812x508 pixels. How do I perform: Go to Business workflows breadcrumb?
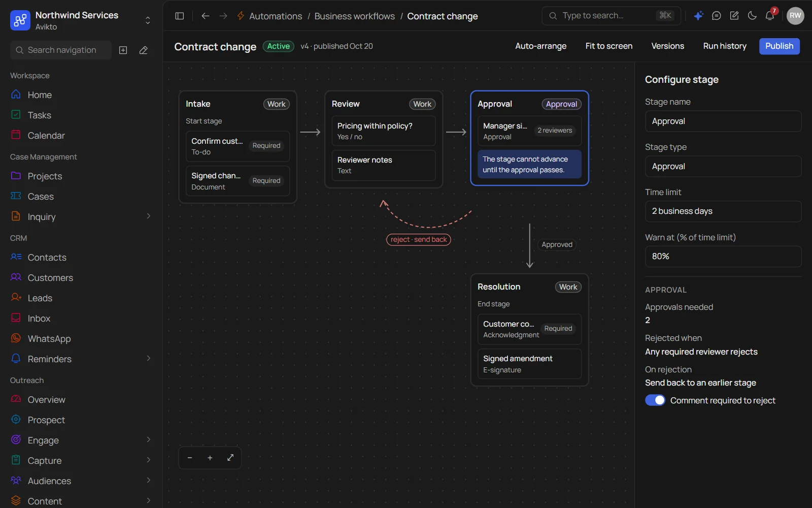(x=355, y=16)
